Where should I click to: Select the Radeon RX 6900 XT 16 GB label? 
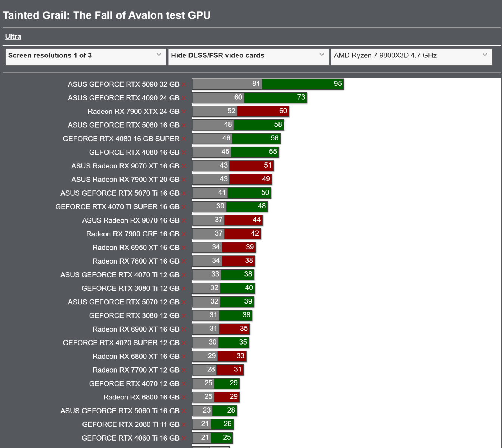[136, 329]
